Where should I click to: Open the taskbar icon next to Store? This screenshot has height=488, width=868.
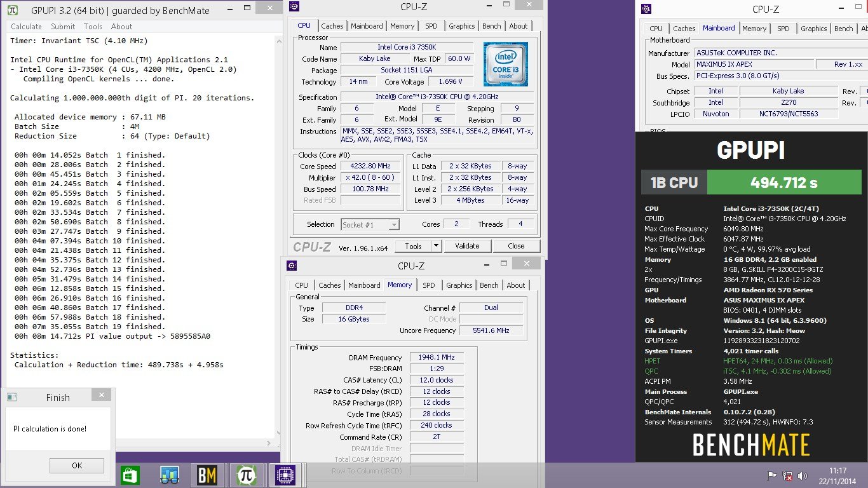click(x=170, y=475)
